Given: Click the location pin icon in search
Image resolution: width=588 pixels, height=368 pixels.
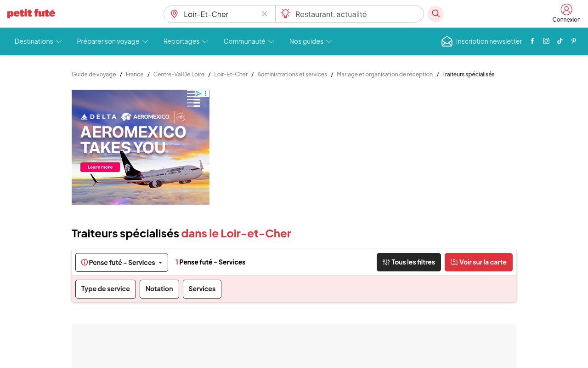Looking at the screenshot, I should coord(174,14).
